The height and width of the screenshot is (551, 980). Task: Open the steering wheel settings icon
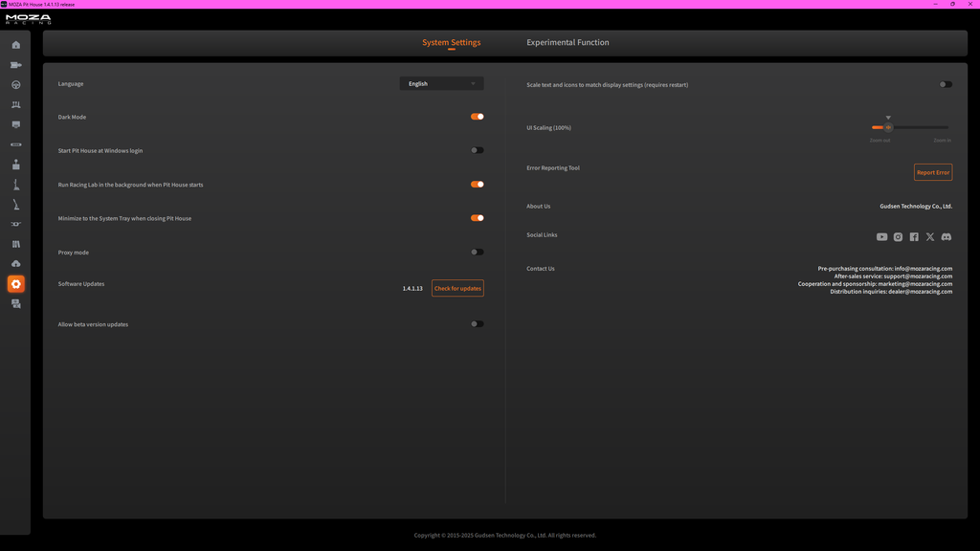coord(15,85)
